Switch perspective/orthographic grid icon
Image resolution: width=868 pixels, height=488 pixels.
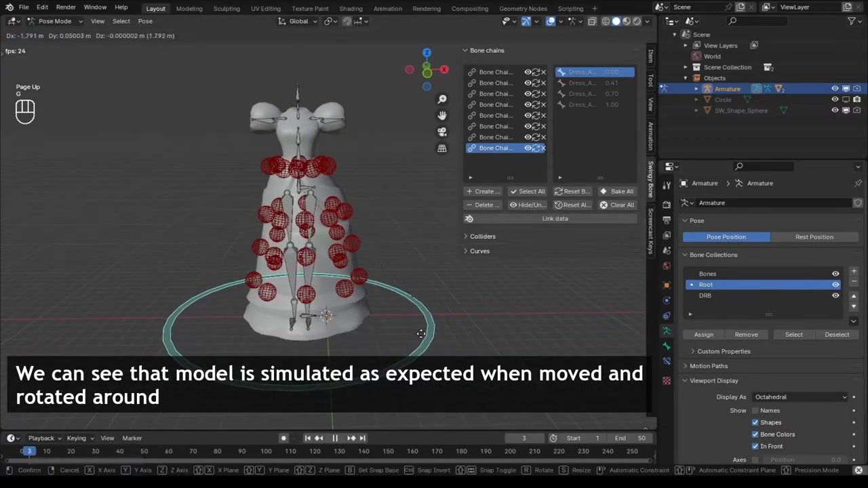[442, 148]
